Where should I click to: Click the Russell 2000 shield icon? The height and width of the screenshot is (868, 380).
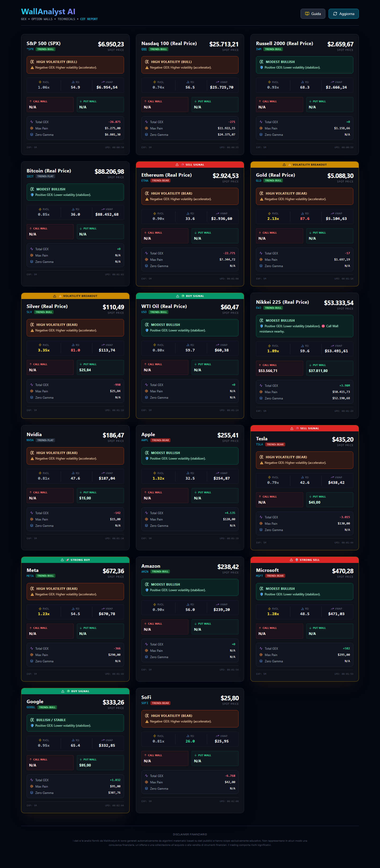point(261,68)
